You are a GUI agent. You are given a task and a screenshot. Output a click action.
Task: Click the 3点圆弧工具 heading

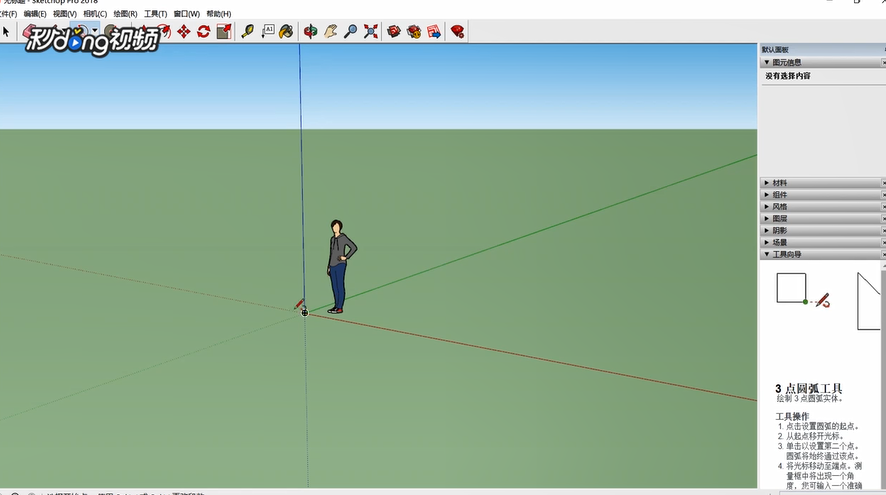[x=809, y=388]
